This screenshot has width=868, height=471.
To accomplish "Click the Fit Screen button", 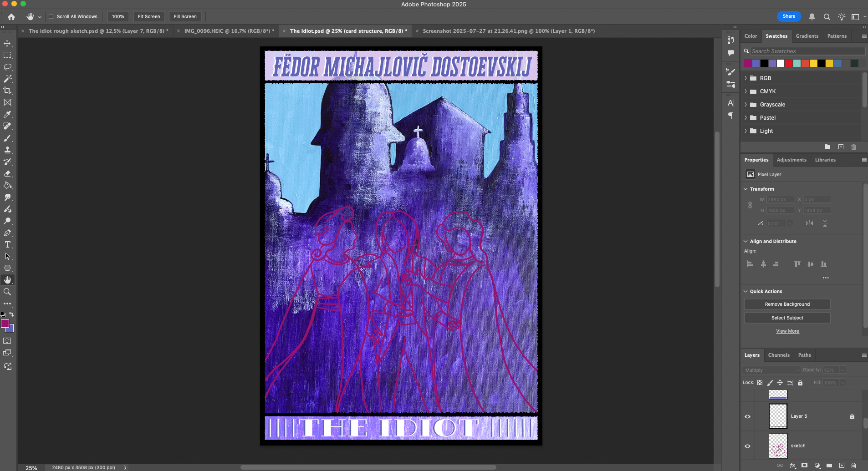I will tap(149, 16).
